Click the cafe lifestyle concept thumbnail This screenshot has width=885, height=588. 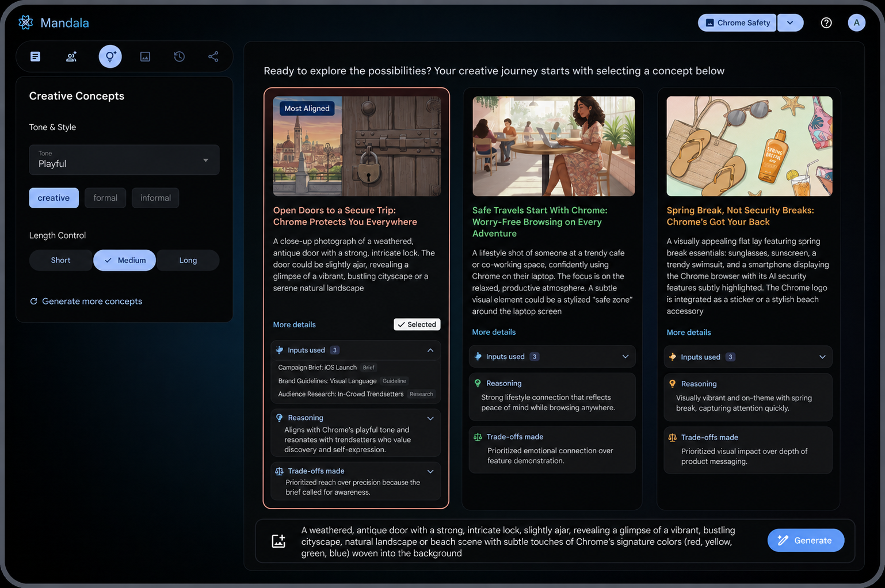(x=554, y=146)
